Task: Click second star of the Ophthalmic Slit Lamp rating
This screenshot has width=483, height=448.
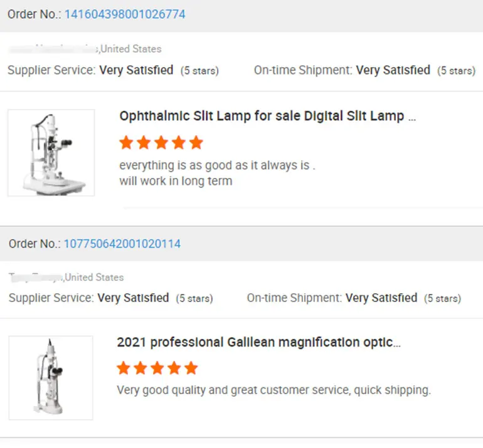Action: tap(144, 143)
